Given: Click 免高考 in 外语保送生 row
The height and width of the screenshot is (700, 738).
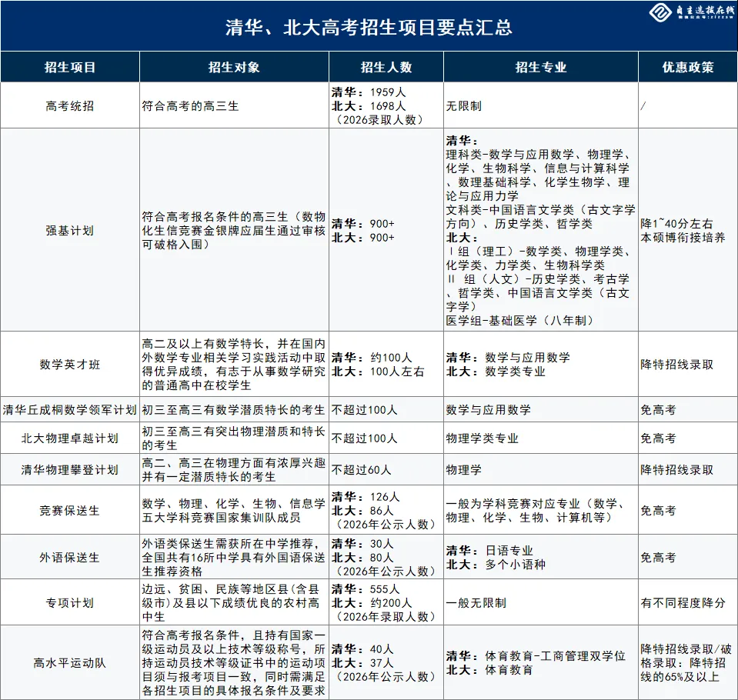Looking at the screenshot, I should (x=688, y=557).
